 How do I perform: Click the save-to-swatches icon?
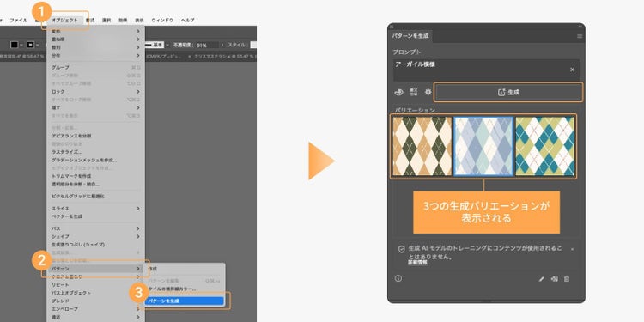(554, 279)
